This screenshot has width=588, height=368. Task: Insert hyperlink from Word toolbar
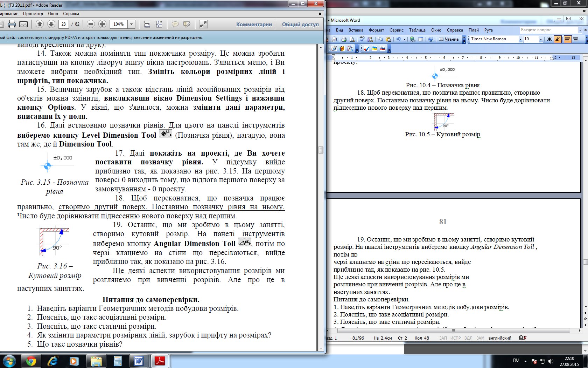point(413,39)
